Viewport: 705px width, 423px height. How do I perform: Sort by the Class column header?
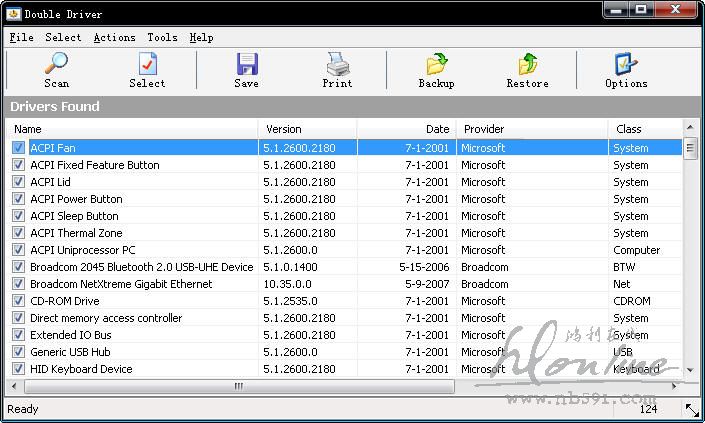pyautogui.click(x=645, y=129)
